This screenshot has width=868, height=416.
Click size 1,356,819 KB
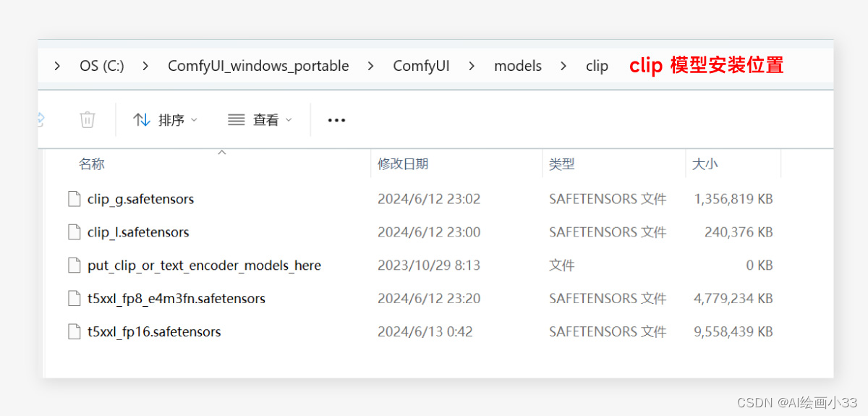733,199
